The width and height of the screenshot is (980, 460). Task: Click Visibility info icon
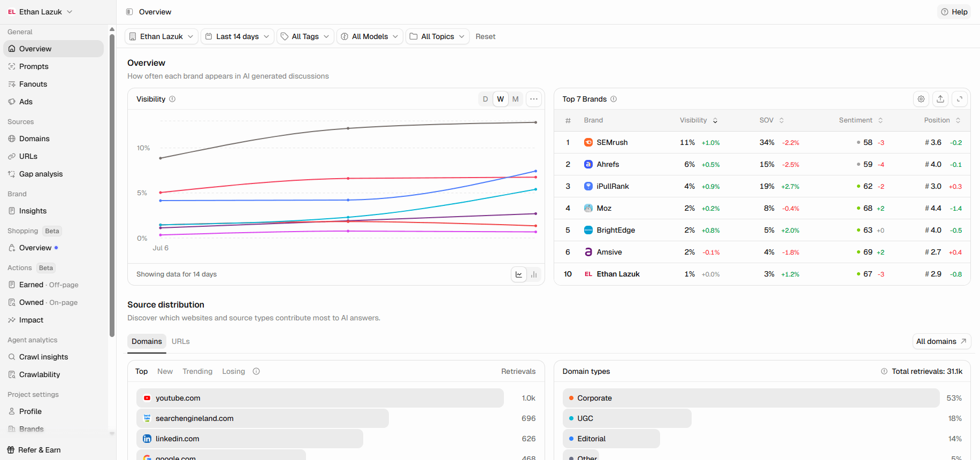pyautogui.click(x=172, y=99)
